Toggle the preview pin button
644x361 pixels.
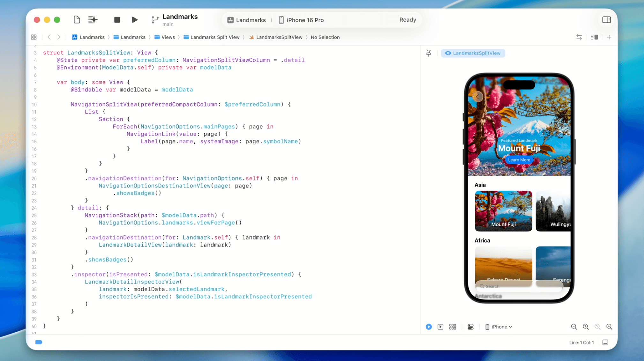(429, 53)
